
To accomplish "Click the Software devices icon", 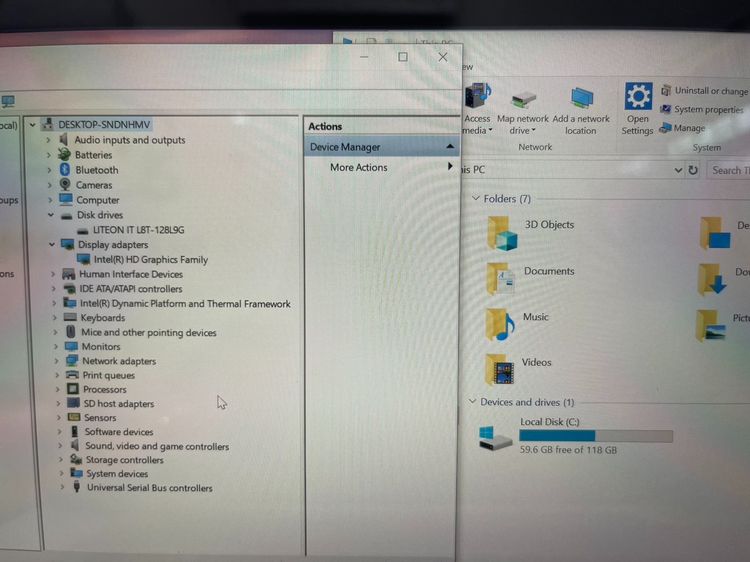I will 75,431.
